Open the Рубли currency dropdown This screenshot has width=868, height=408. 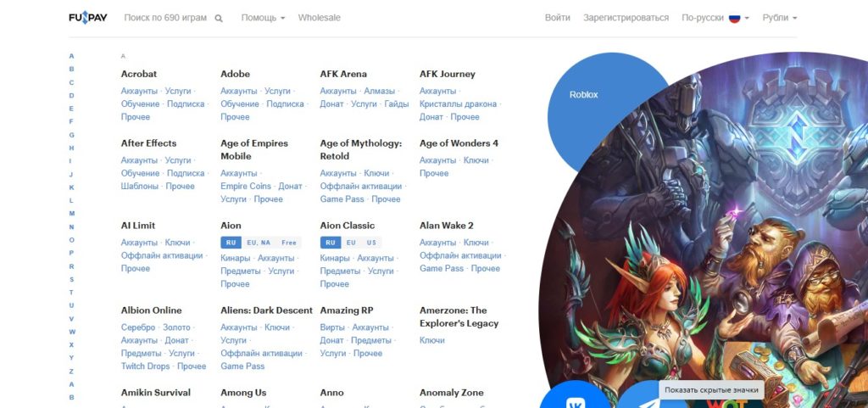coord(780,18)
